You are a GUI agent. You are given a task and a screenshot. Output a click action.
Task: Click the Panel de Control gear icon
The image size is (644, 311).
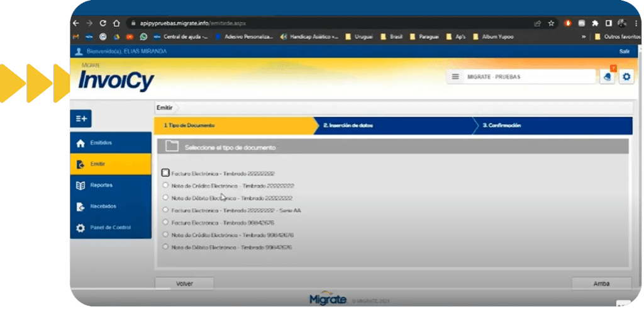click(x=80, y=228)
